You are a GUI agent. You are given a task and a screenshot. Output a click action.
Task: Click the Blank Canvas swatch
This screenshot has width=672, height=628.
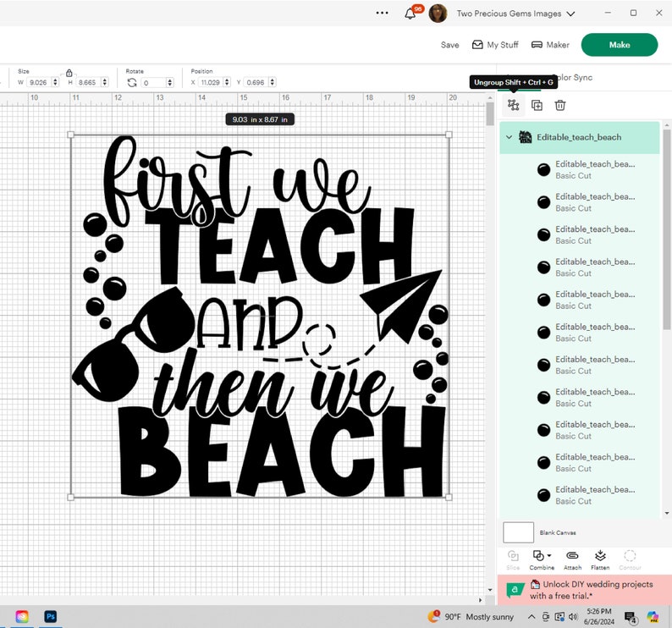coord(518,532)
